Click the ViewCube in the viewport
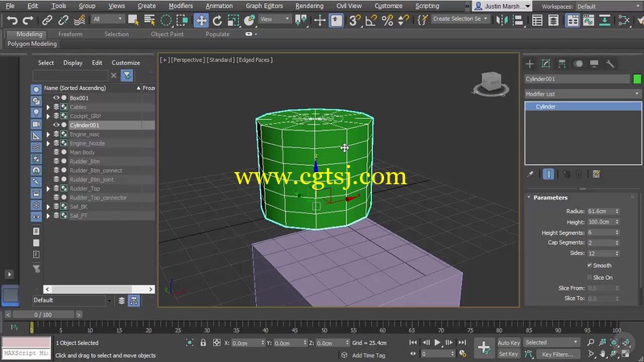644x362 pixels. tap(491, 84)
